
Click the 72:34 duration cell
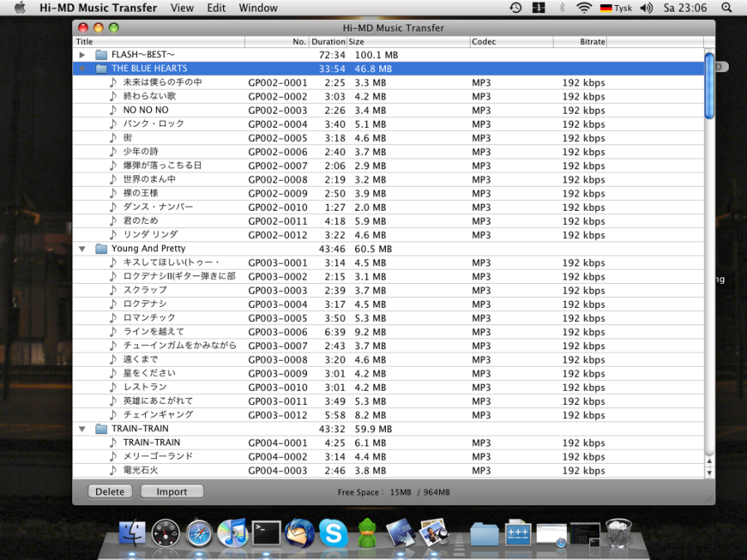pyautogui.click(x=332, y=56)
